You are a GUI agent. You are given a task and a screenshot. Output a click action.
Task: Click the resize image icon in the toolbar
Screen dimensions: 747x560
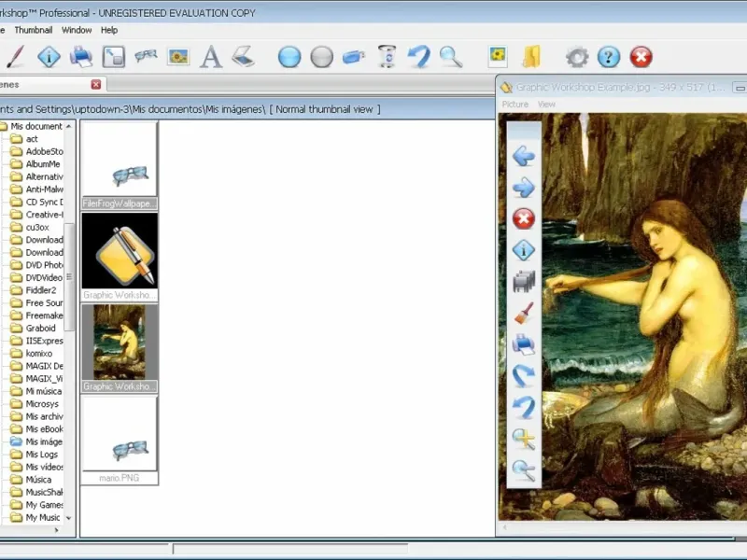point(113,57)
